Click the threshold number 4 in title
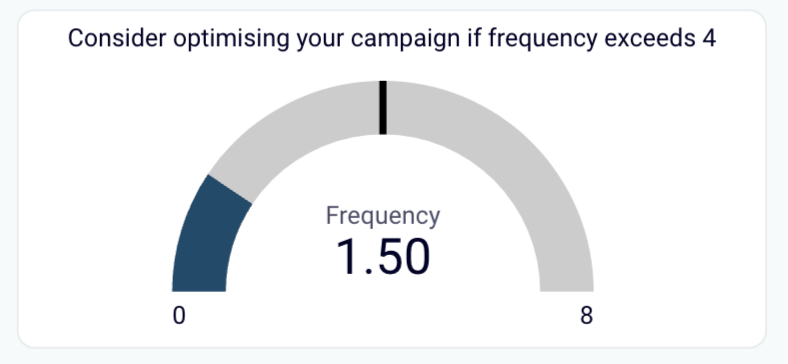788x364 pixels. pyautogui.click(x=709, y=38)
